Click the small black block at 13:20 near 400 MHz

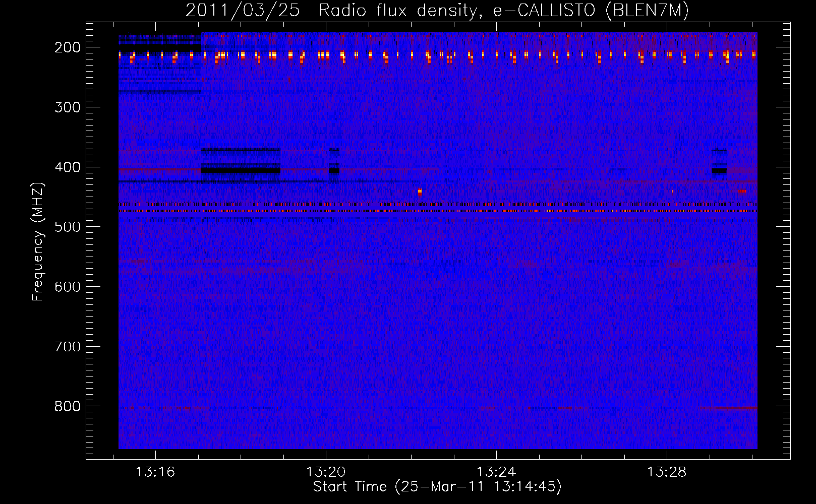point(334,171)
